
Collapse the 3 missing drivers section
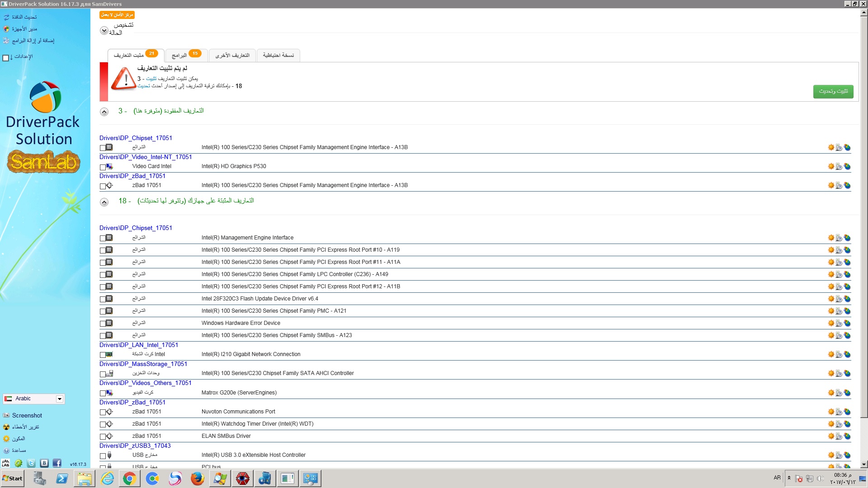click(104, 112)
